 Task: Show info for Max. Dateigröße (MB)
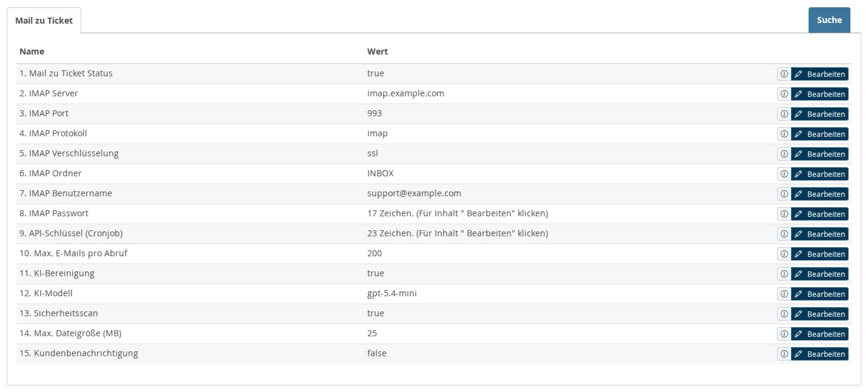point(784,334)
